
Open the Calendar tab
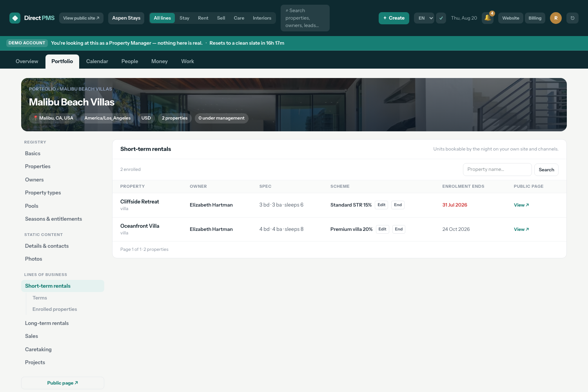(x=97, y=62)
